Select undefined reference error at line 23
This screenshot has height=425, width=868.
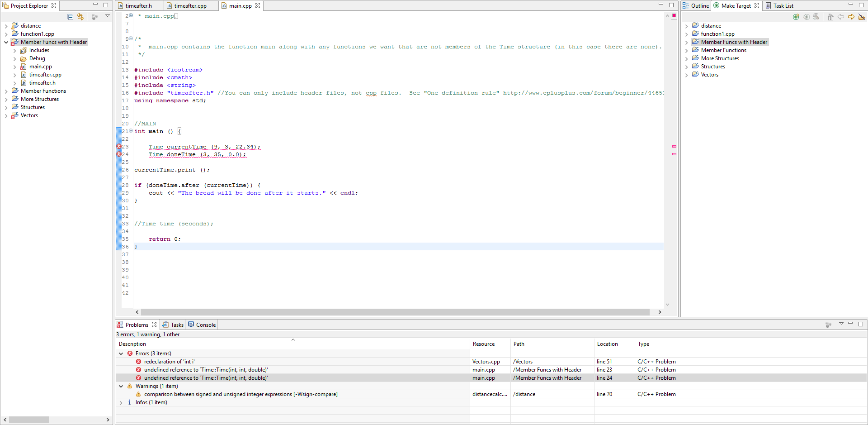point(491,370)
